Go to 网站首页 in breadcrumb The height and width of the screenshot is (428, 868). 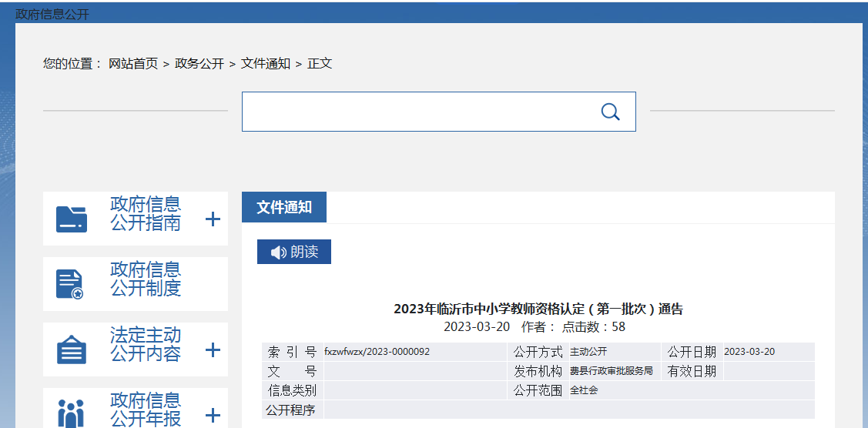click(x=133, y=64)
